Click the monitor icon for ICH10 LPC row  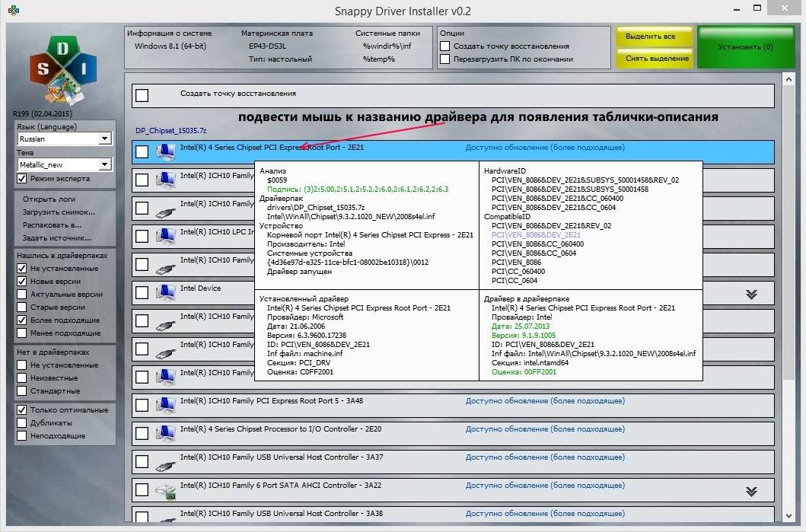pyautogui.click(x=165, y=237)
